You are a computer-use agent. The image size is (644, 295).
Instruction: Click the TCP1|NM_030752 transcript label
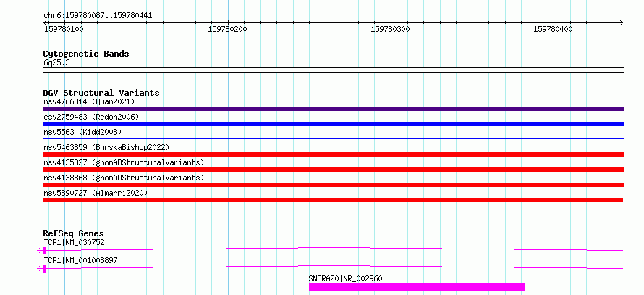click(74, 242)
